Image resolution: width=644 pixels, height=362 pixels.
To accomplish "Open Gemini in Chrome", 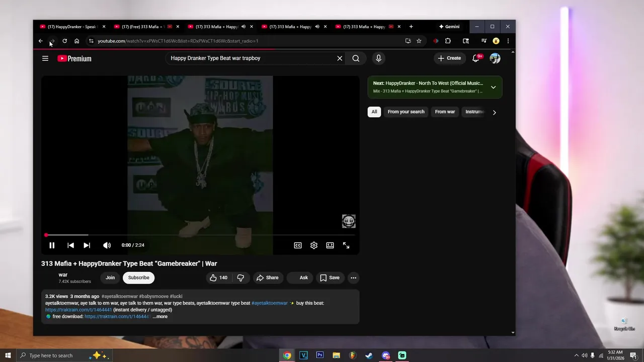I will (x=449, y=27).
